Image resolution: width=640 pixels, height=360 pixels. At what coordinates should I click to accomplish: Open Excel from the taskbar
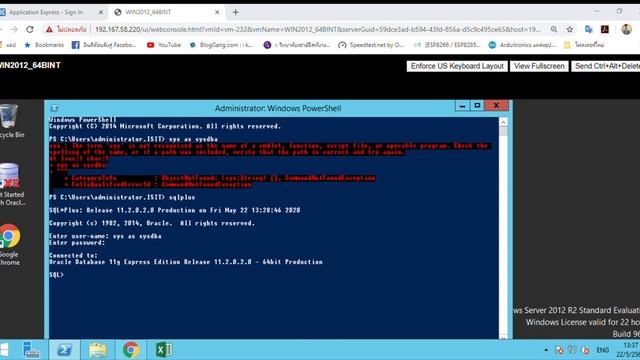tap(164, 350)
